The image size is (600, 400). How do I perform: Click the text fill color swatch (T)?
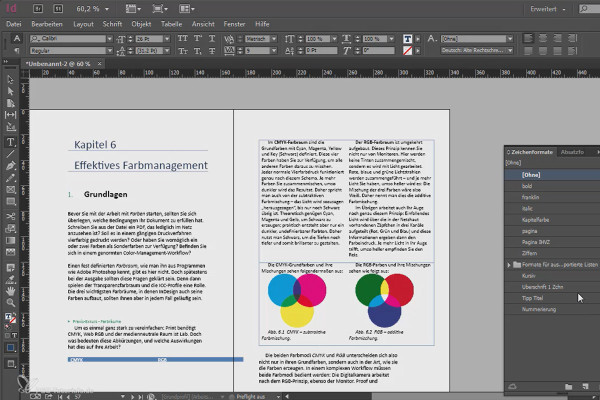point(408,39)
